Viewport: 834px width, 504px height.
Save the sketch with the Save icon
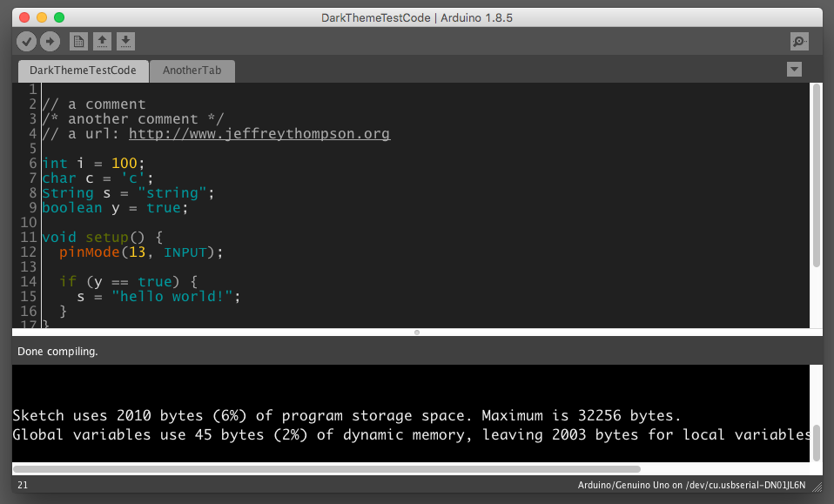coord(125,41)
